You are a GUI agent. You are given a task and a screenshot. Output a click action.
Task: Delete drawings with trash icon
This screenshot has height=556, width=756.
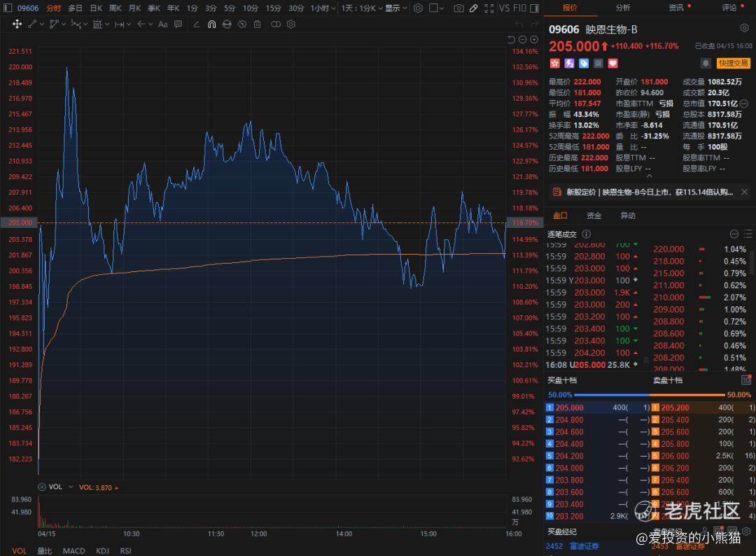258,24
